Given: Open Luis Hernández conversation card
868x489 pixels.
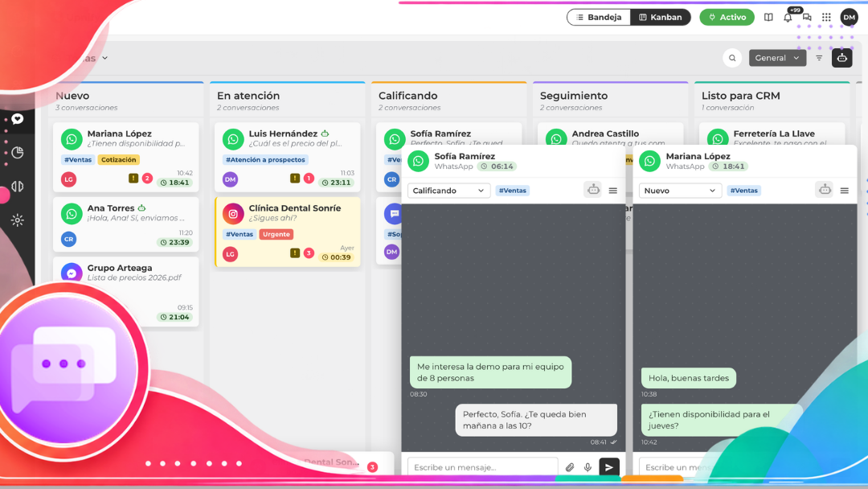Looking at the screenshot, I should tap(288, 158).
